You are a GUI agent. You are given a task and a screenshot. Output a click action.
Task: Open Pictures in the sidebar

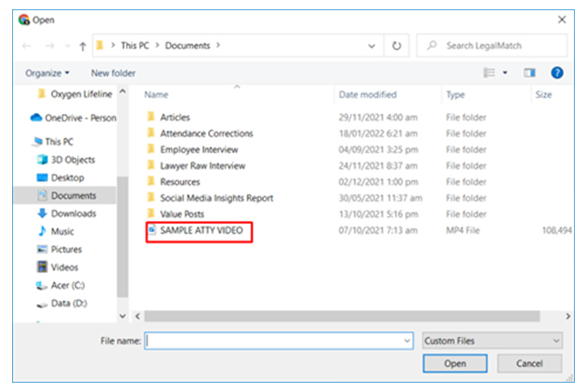click(59, 249)
